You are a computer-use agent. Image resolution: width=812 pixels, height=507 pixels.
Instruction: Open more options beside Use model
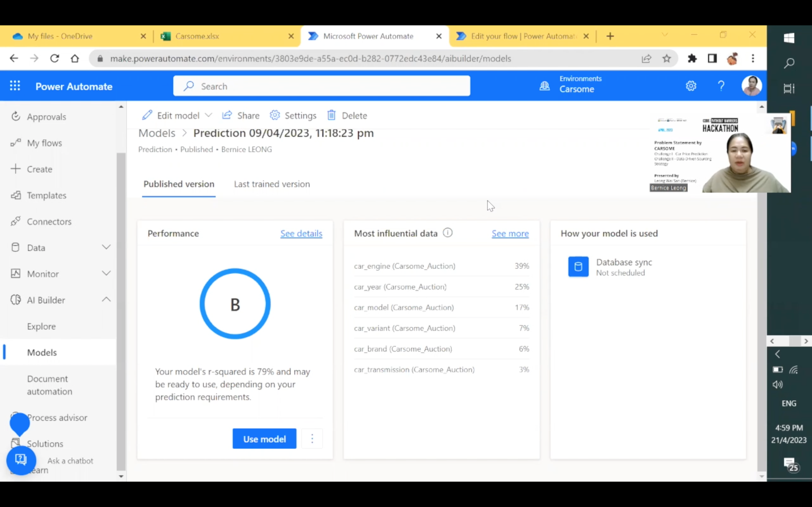[312, 439]
